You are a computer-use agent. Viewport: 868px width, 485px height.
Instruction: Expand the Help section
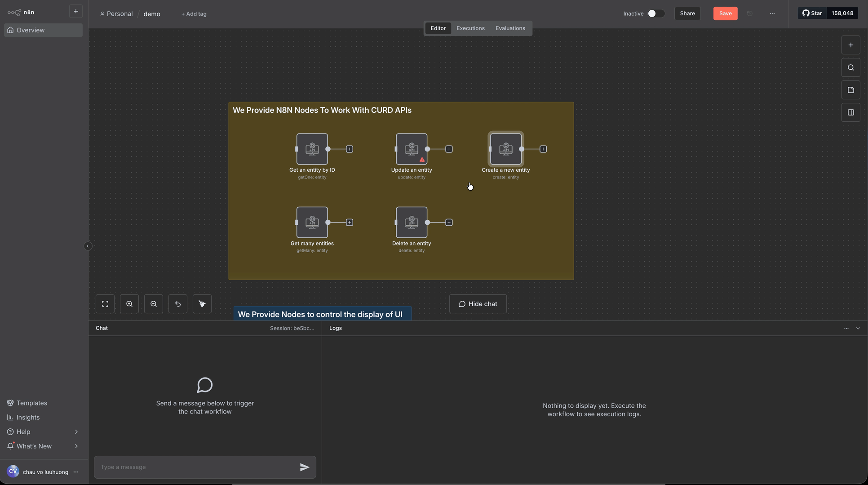click(43, 432)
